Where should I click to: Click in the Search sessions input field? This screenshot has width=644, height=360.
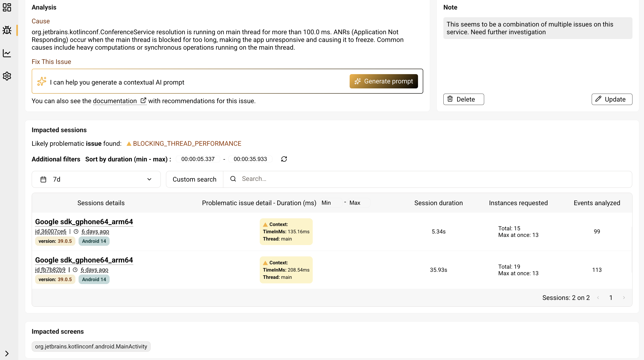pos(425,179)
